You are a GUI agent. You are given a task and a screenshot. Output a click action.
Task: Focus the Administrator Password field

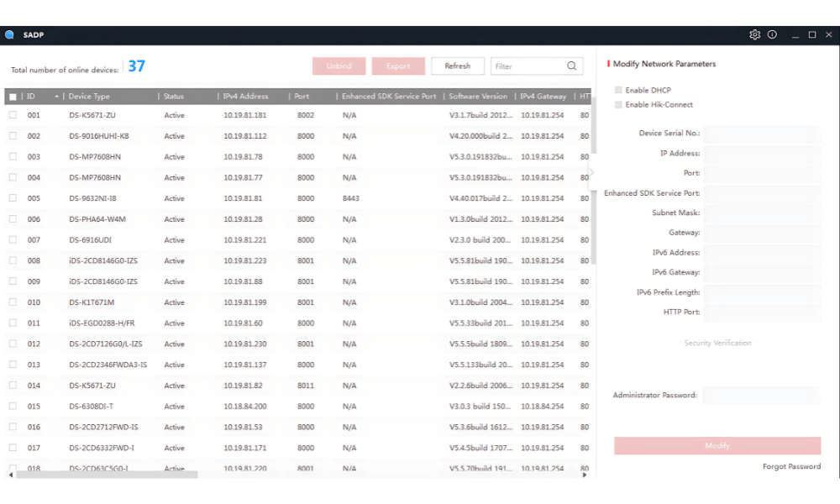(x=761, y=396)
